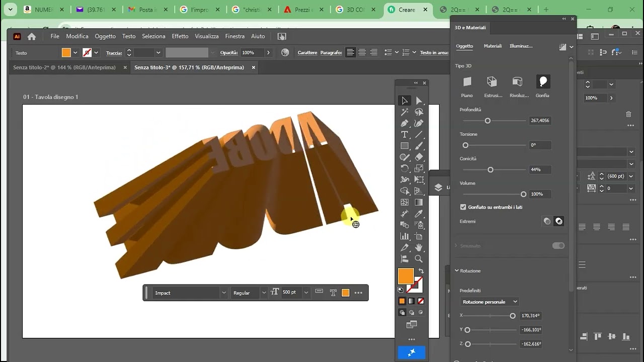Select the Shape Builder tool
Viewport: 644px width, 362px height.
[x=405, y=191]
